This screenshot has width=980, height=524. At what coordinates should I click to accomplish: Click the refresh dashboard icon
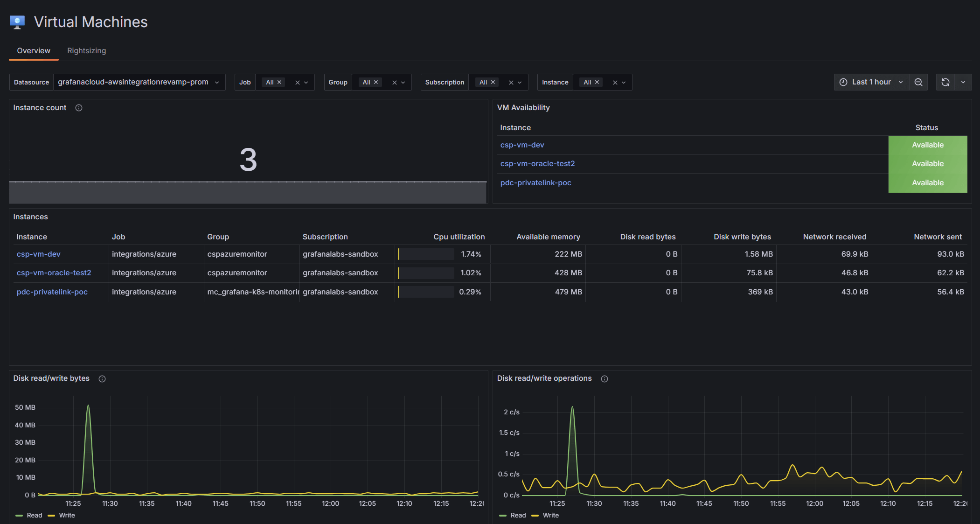coord(945,82)
